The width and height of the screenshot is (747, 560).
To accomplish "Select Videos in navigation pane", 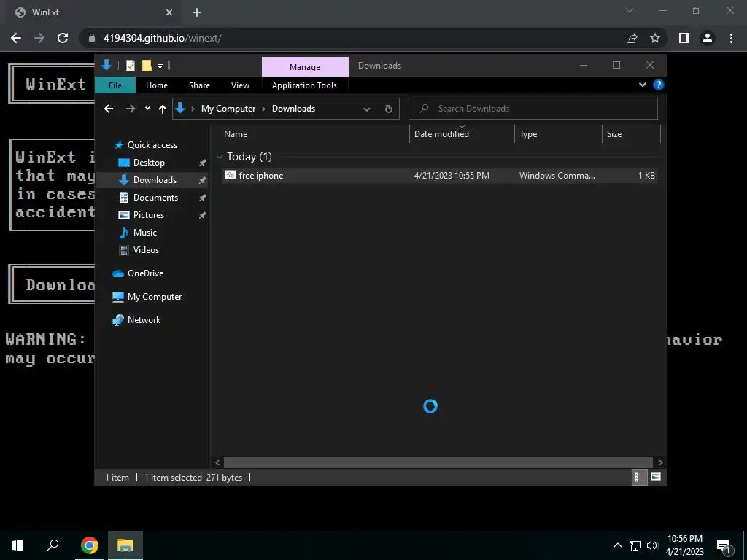I will (x=146, y=250).
